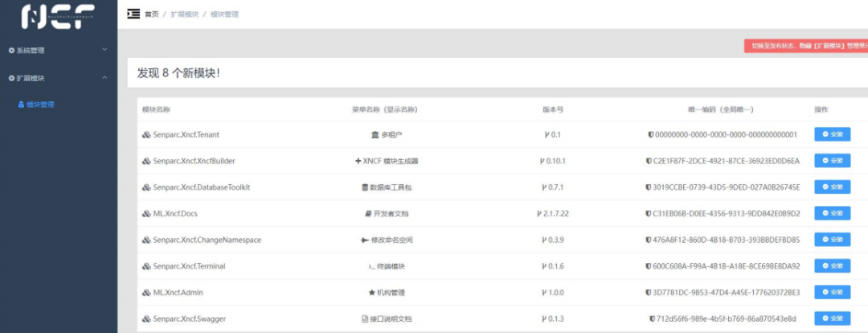868x333 pixels.
Task: Click module icon beside Senparc.Xncf.Swagger
Action: tap(146, 319)
